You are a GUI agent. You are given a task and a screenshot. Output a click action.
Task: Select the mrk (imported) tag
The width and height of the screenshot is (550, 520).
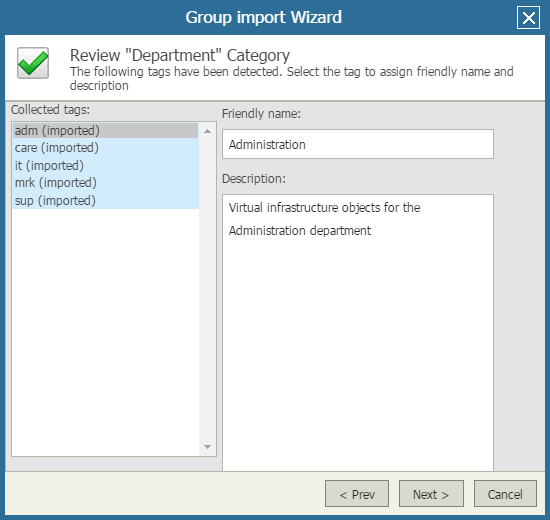(106, 183)
